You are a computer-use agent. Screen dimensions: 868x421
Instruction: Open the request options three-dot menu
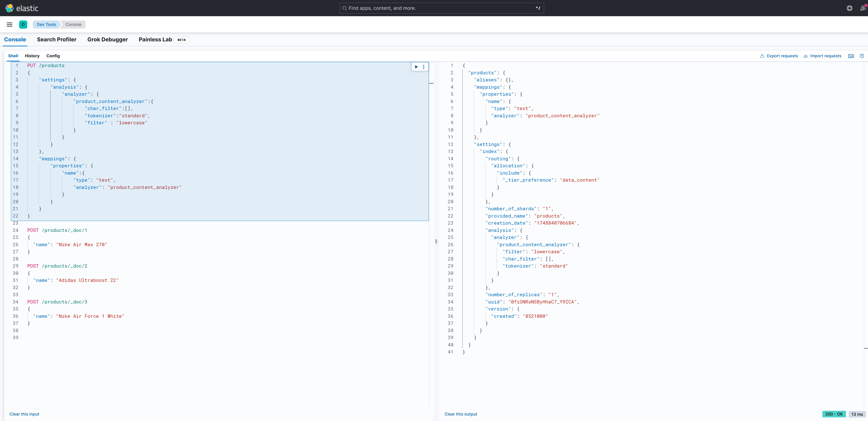(424, 67)
